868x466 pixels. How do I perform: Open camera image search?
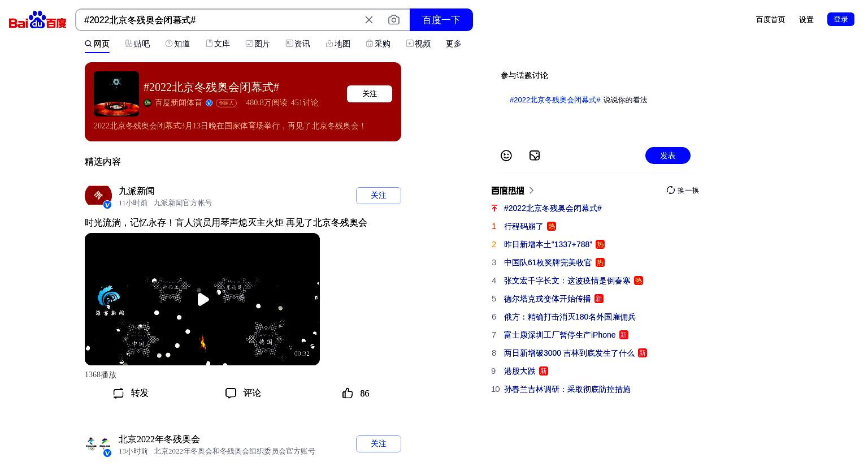click(x=394, y=20)
